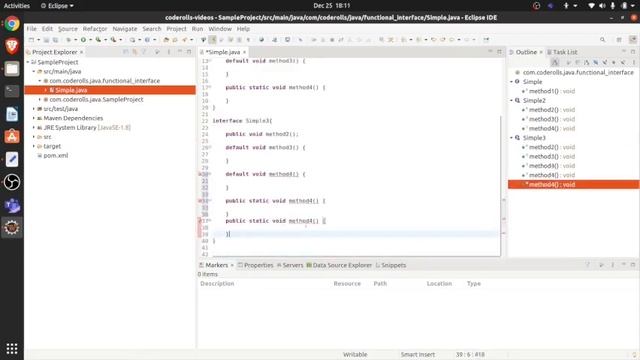Click the Run External Tools toolbar icon

point(113,40)
